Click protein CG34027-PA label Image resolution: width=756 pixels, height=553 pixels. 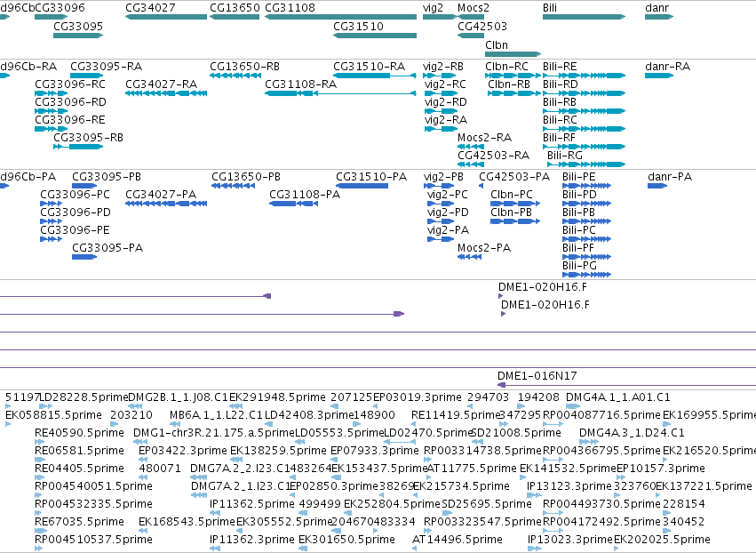point(161,194)
